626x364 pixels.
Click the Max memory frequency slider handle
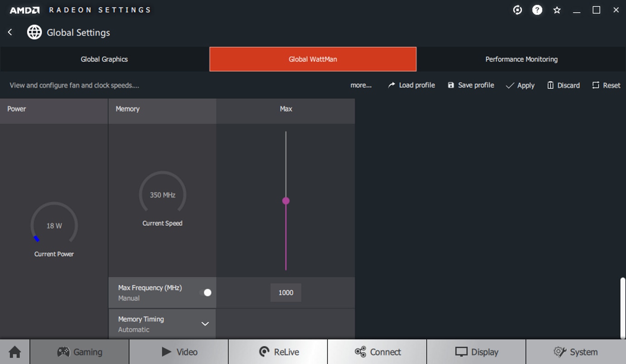[x=286, y=201]
